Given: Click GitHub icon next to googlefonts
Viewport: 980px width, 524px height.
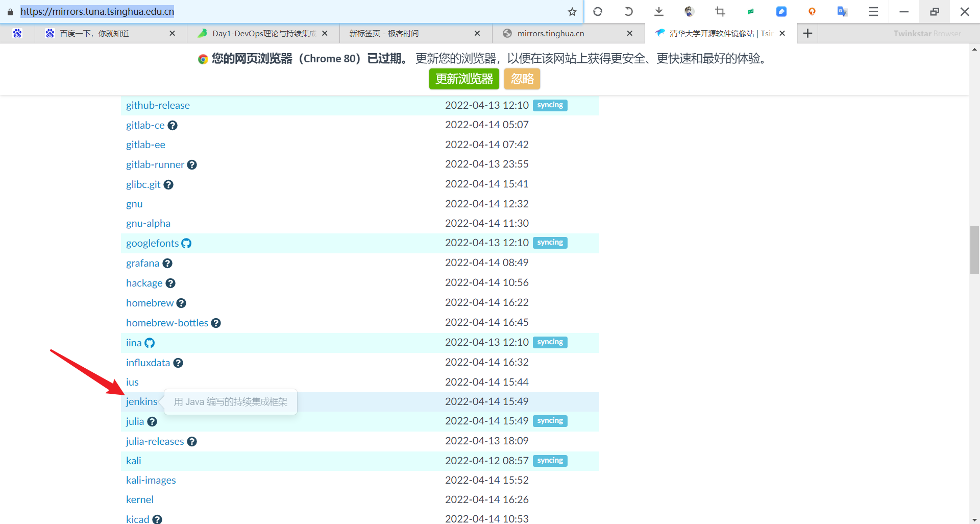Looking at the screenshot, I should click(186, 243).
